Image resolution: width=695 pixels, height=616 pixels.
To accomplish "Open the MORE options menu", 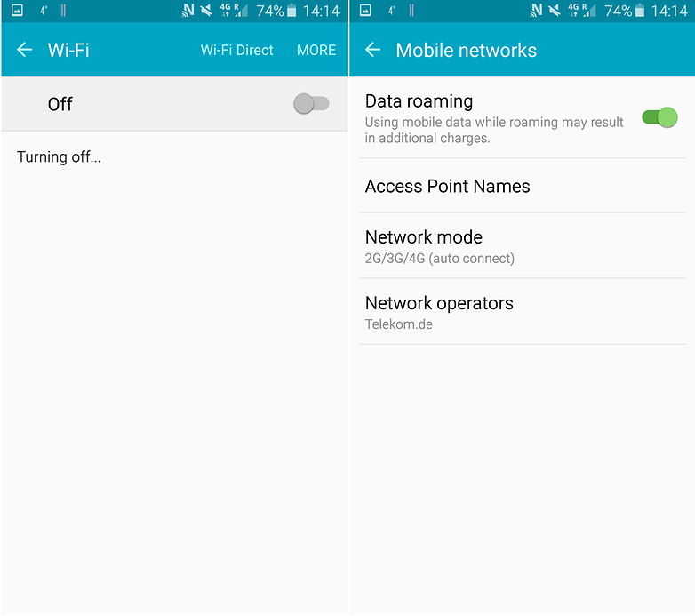I will tap(316, 50).
